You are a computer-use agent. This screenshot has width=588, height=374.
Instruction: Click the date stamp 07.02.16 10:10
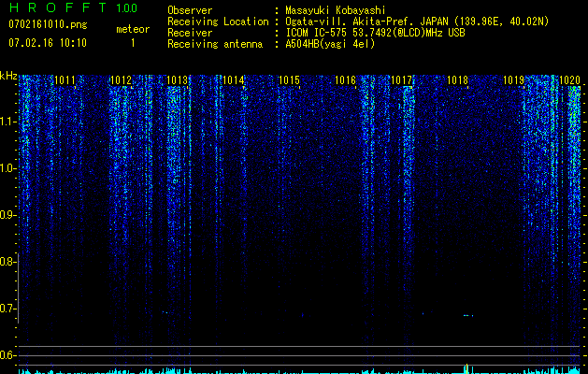pos(48,43)
